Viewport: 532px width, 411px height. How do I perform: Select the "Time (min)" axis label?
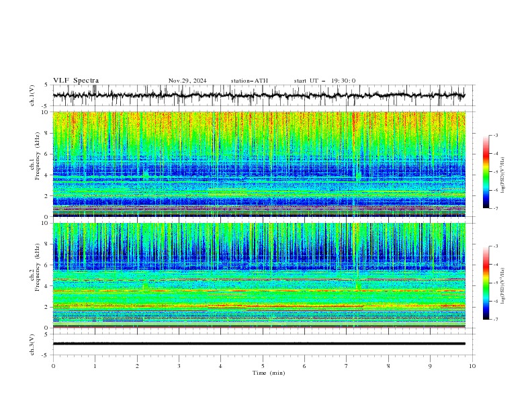coord(269,373)
